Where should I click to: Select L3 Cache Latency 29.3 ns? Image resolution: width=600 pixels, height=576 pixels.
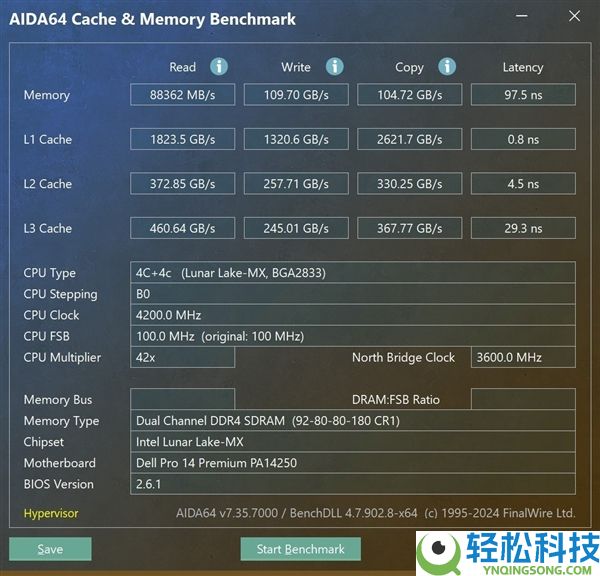pos(523,228)
